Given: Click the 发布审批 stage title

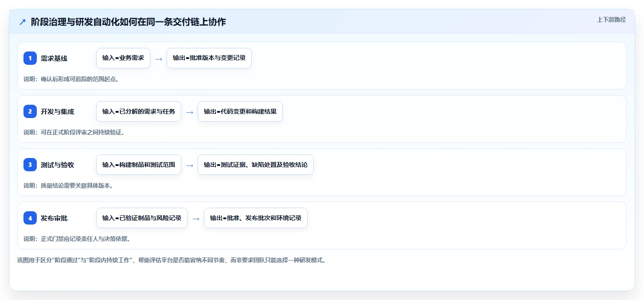Looking at the screenshot, I should click(x=54, y=218).
